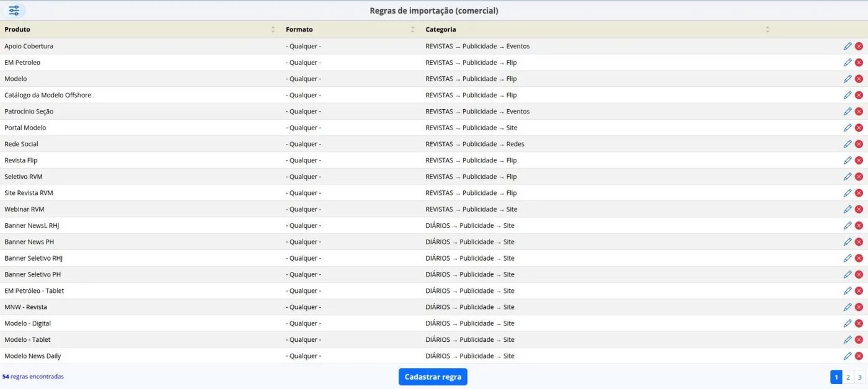The width and height of the screenshot is (868, 389).
Task: Edit the Portal Modelo rule
Action: click(848, 127)
